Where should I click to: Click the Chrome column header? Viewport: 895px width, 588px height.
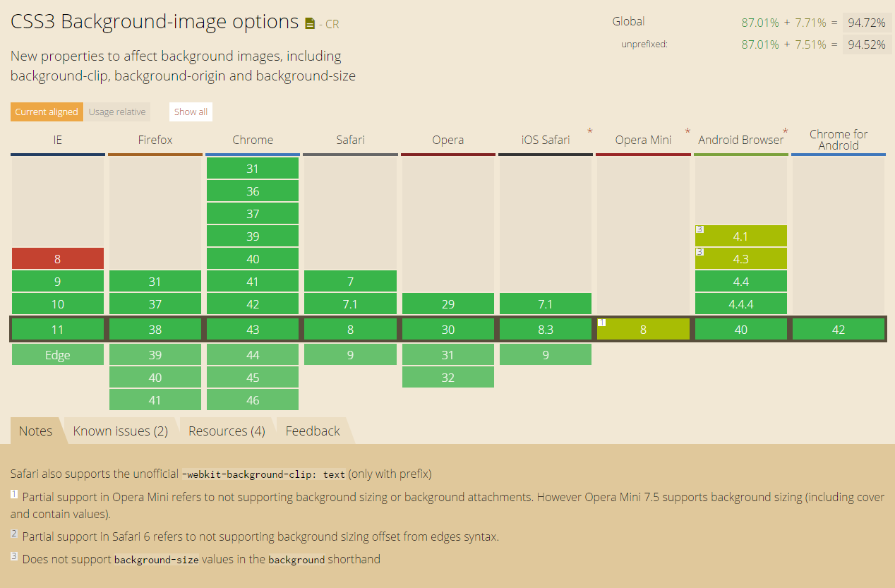pos(253,140)
